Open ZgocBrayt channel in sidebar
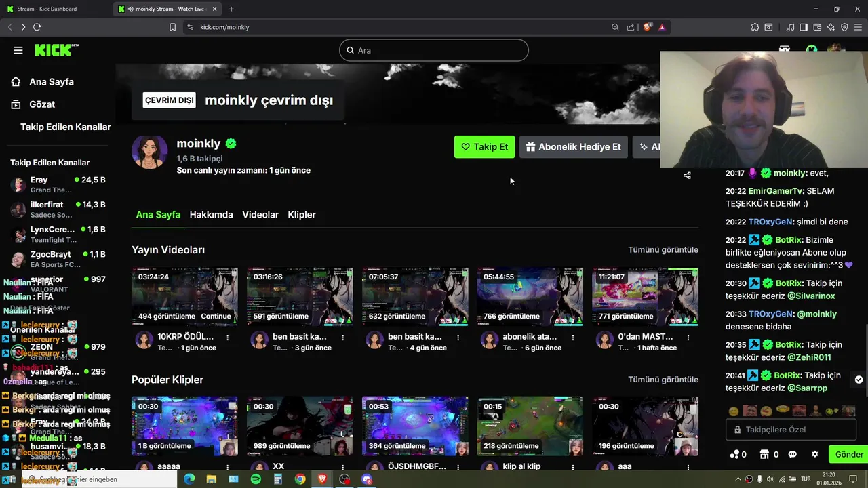Screen dimensions: 868x488 tap(58, 259)
